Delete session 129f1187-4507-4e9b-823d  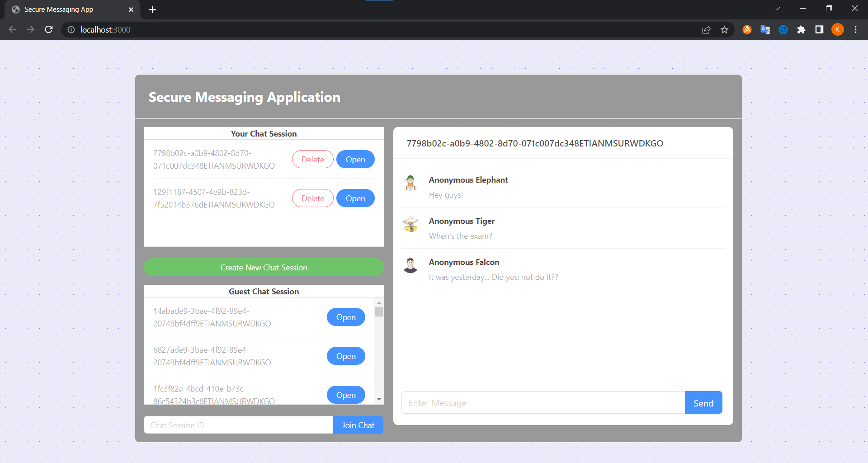[x=313, y=198]
